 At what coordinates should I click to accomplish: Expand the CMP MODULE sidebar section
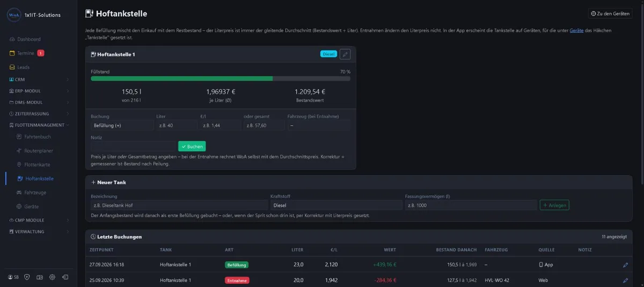click(x=39, y=220)
